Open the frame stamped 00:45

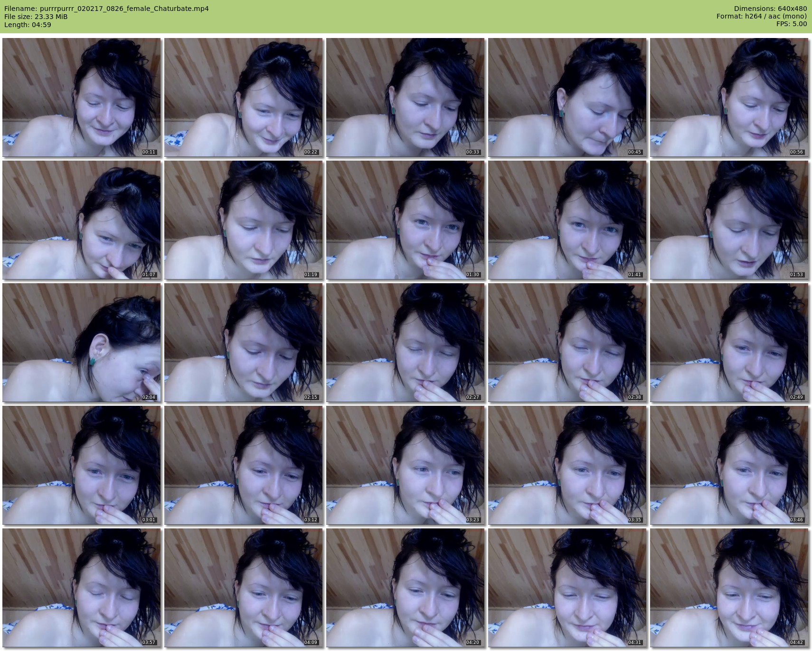pyautogui.click(x=567, y=97)
